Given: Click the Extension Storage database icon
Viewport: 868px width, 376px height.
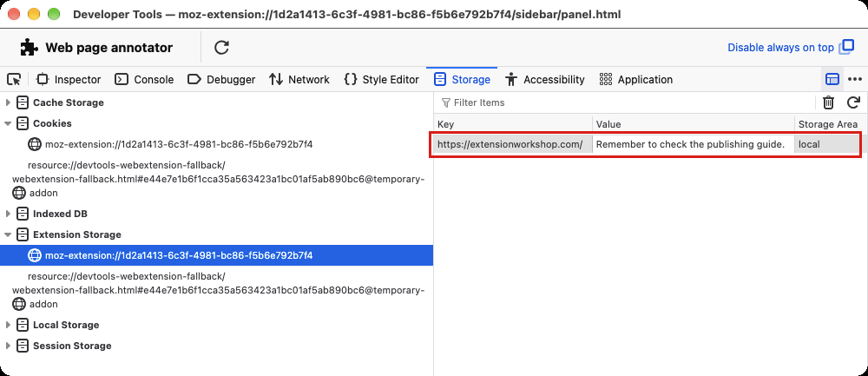Looking at the screenshot, I should pyautogui.click(x=23, y=234).
